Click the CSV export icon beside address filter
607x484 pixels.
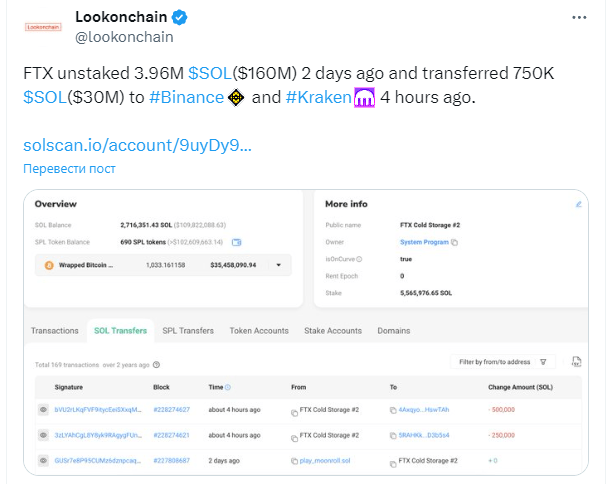pos(576,362)
